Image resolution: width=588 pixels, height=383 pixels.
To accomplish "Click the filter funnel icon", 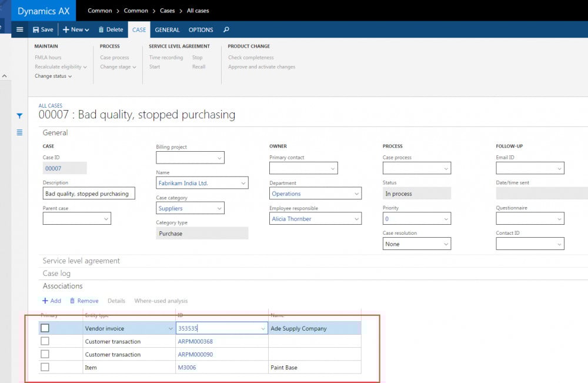I will click(19, 116).
